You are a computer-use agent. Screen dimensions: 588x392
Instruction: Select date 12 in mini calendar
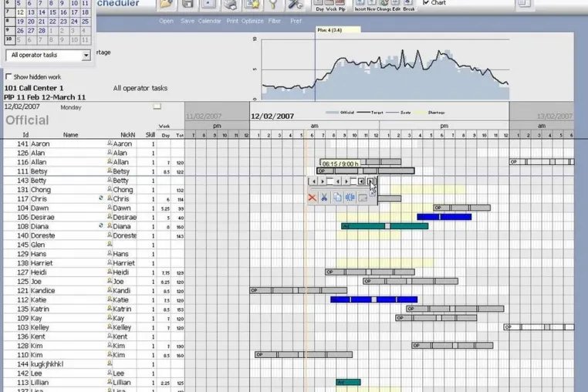[x=20, y=12]
